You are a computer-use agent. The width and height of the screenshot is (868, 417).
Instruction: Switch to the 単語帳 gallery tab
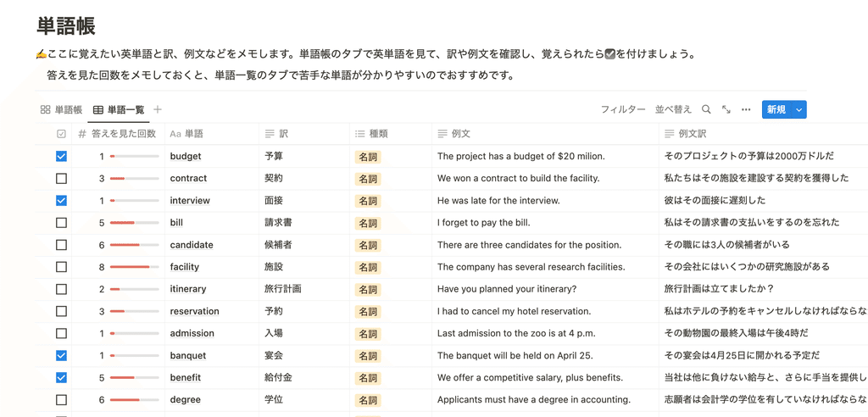coord(61,109)
